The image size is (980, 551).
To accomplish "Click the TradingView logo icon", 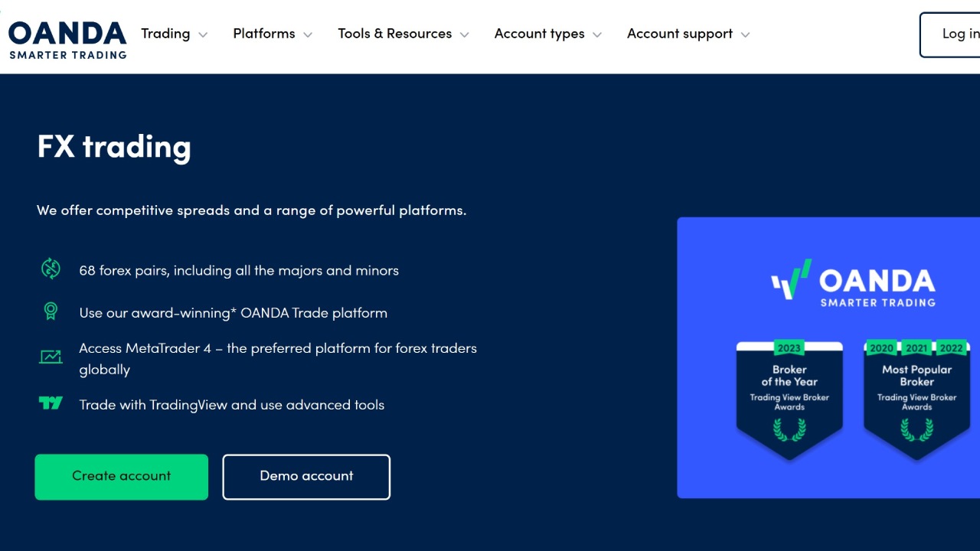I will pos(51,403).
